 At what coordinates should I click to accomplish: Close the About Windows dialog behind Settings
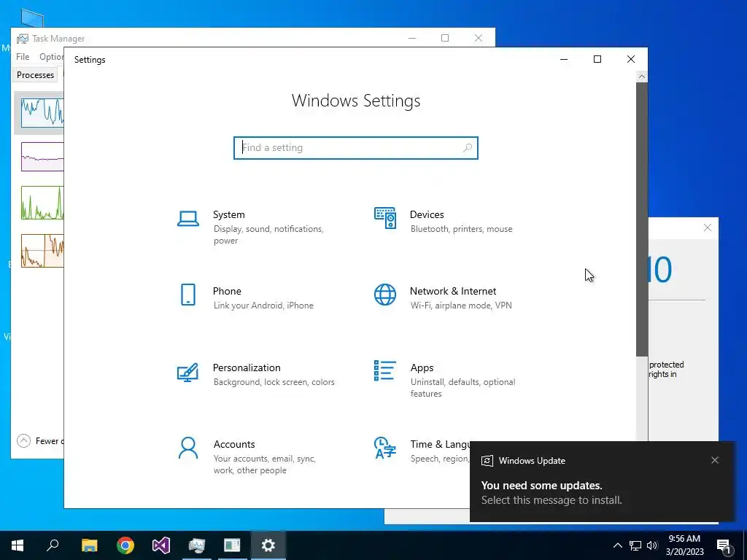tap(708, 227)
